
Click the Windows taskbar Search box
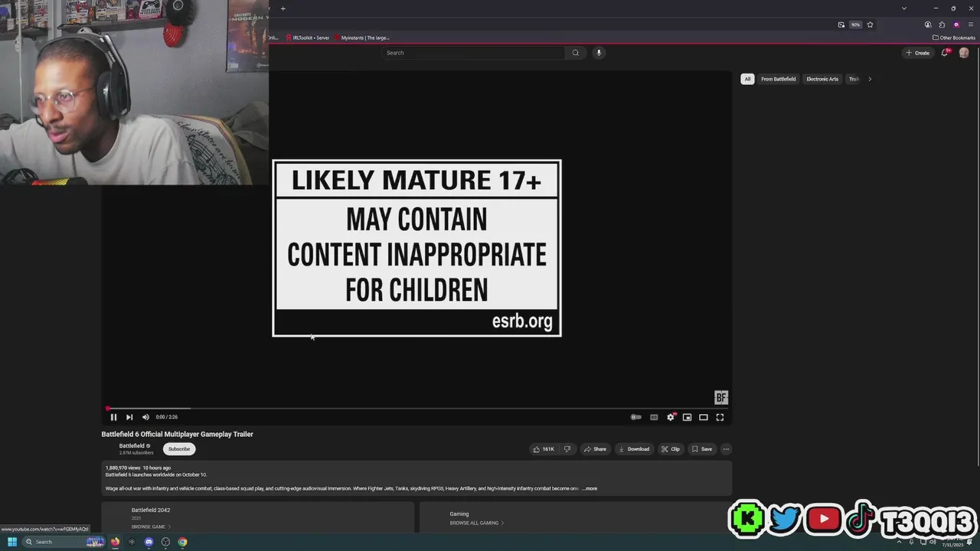64,542
